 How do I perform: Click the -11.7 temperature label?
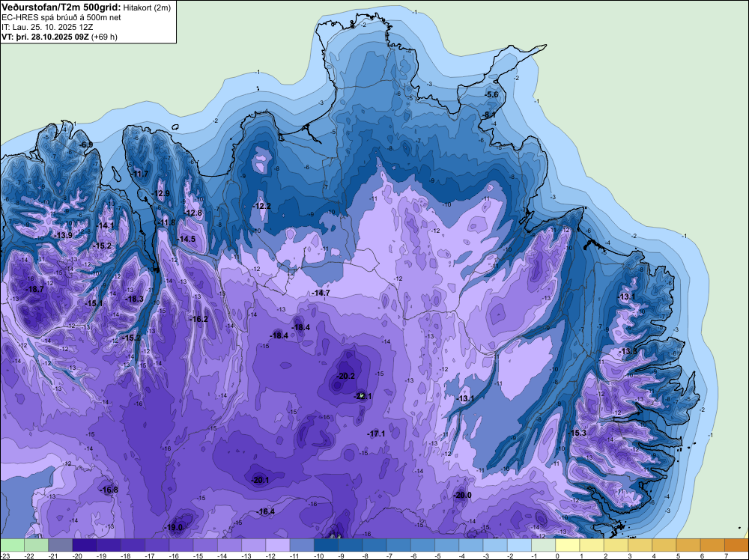[x=139, y=174]
